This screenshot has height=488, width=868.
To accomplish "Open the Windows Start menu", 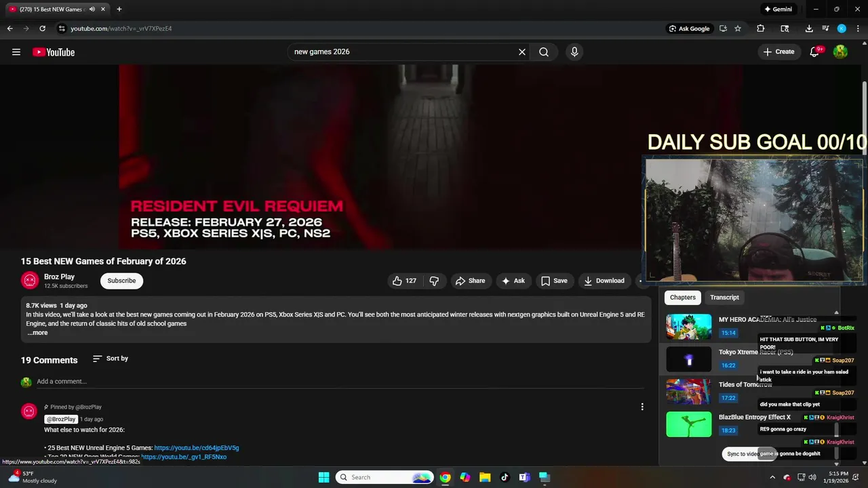I will pos(323,477).
